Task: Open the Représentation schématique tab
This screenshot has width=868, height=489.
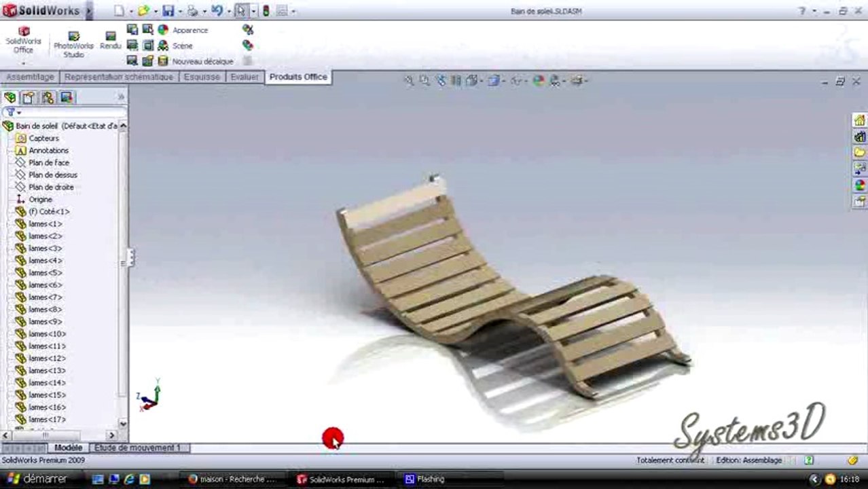Action: [x=119, y=77]
